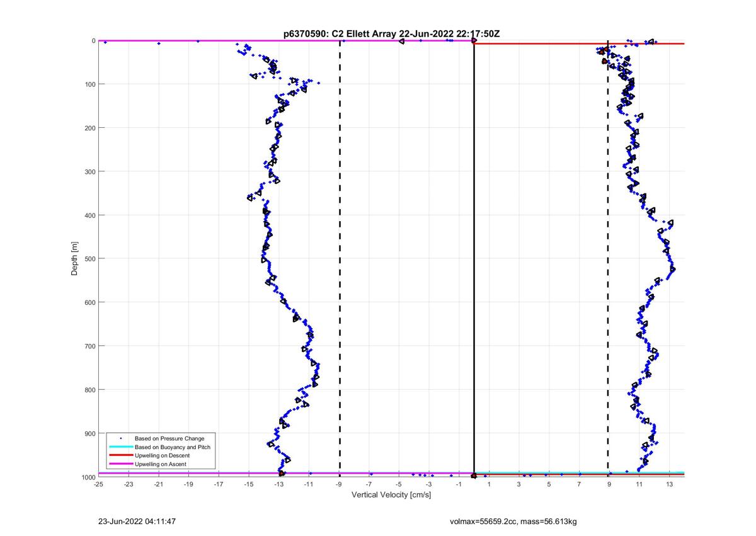The height and width of the screenshot is (536, 756).
Task: Select the 'Based on Pressure Change' legend entry
Action: (169, 438)
